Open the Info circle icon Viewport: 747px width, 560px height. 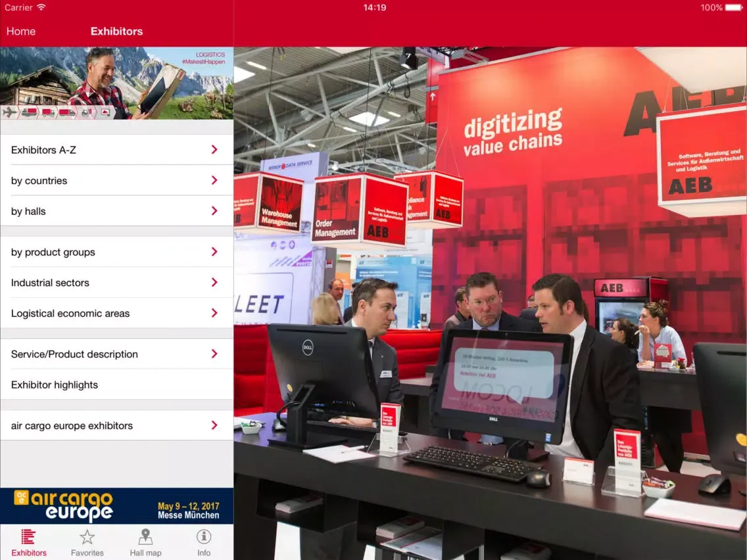tap(204, 536)
